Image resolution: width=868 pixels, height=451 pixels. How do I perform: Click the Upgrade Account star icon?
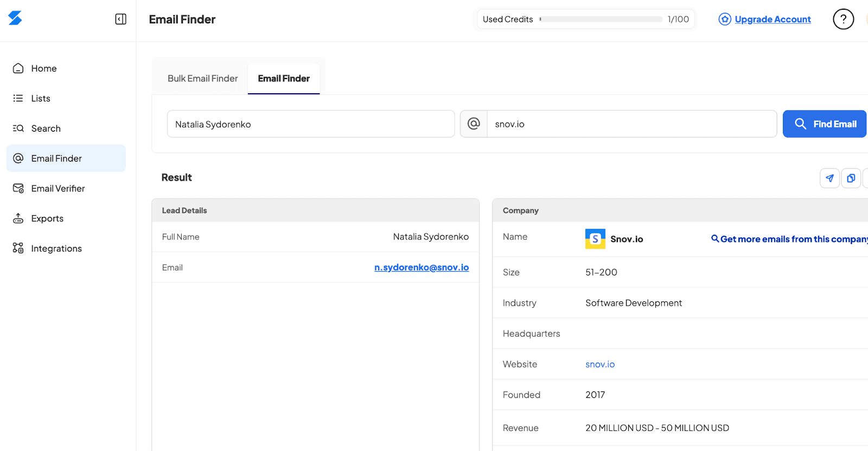725,20
